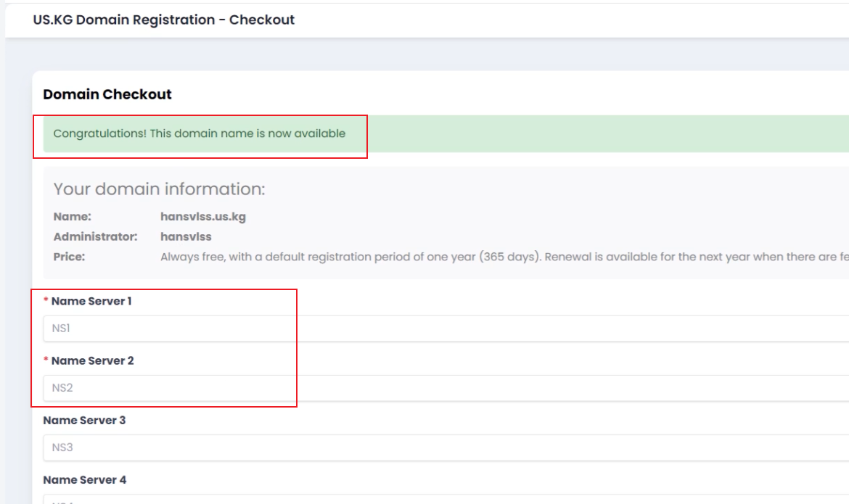Screen dimensions: 849x504
Task: Click the "Name Server 1" label
Action: [x=91, y=301]
